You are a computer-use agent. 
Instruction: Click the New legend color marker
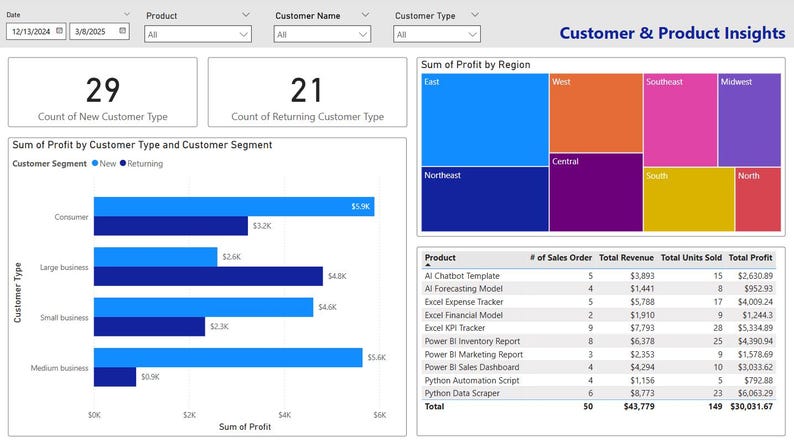(95, 163)
